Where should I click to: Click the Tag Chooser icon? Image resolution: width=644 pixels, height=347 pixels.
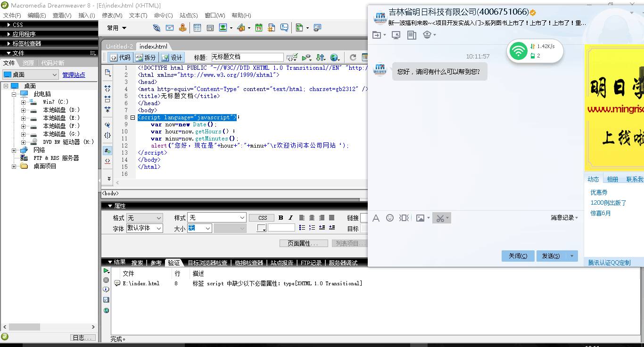(x=317, y=28)
